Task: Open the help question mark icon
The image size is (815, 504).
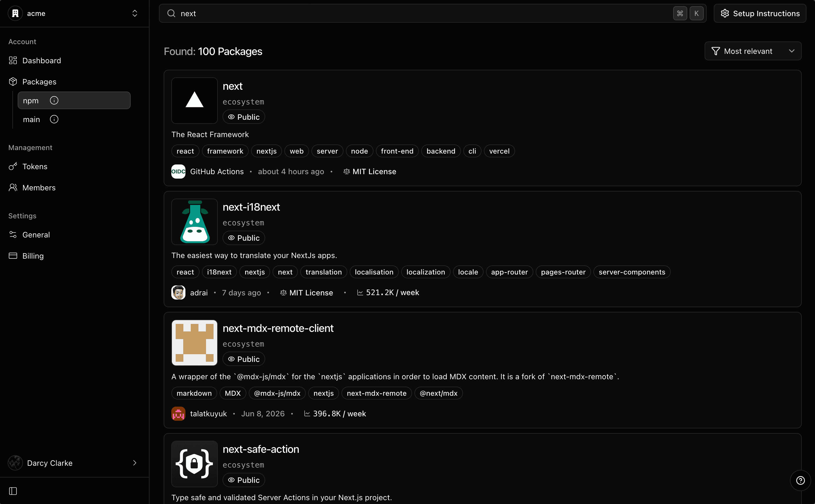Action: tap(800, 480)
